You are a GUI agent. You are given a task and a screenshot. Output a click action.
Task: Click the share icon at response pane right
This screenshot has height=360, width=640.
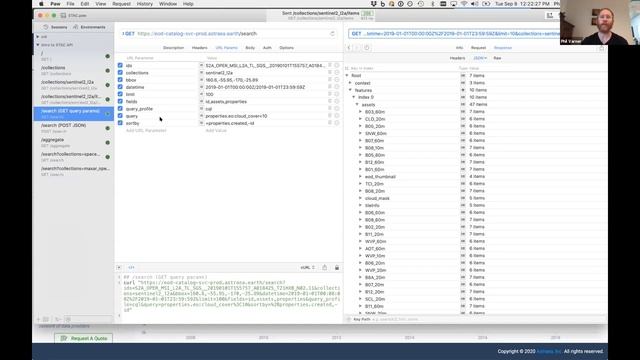click(x=602, y=48)
